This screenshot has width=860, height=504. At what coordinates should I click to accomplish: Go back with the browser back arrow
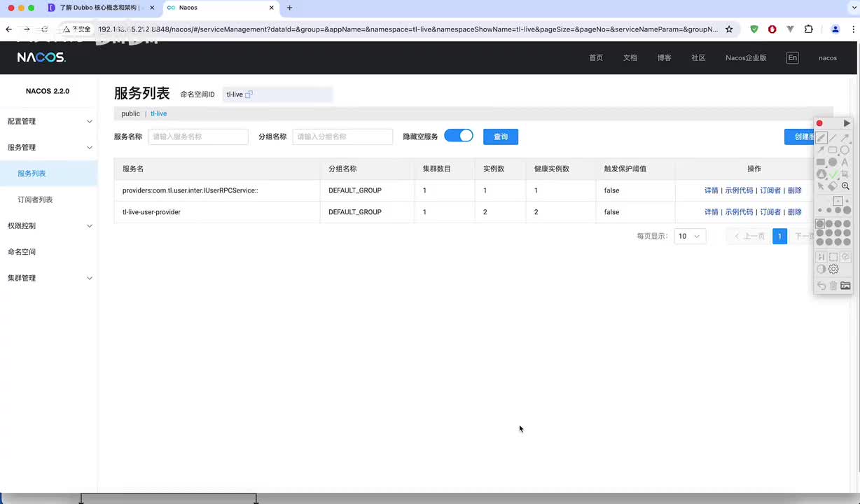pyautogui.click(x=8, y=29)
